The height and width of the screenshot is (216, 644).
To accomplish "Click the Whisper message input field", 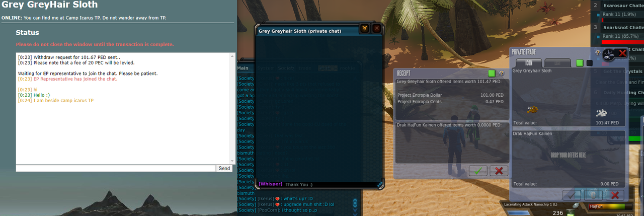I will click(x=330, y=184).
